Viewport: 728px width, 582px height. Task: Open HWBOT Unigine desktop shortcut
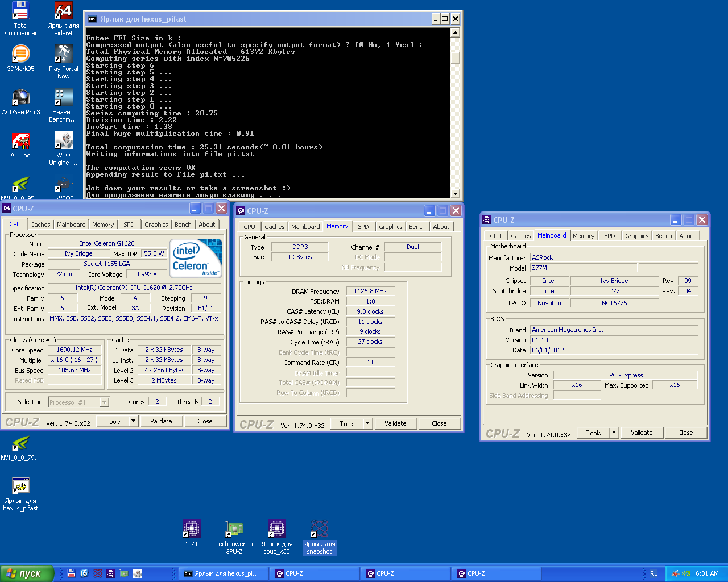[x=63, y=148]
